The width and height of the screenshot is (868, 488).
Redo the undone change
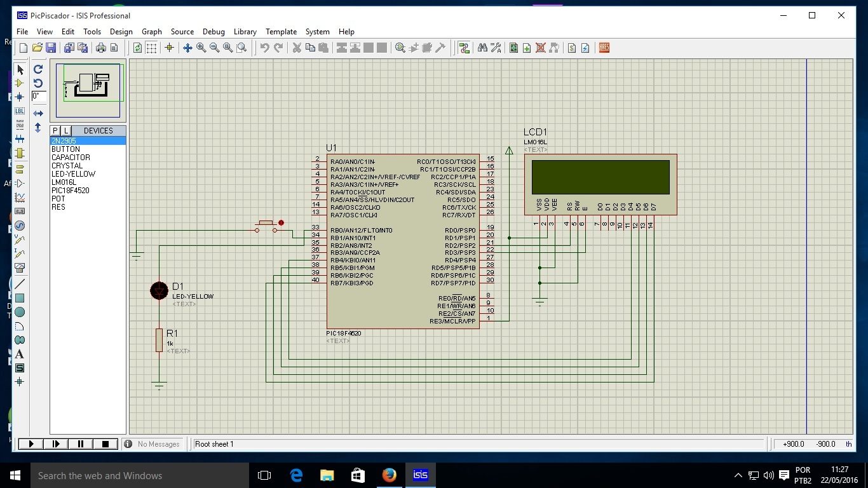coord(278,48)
